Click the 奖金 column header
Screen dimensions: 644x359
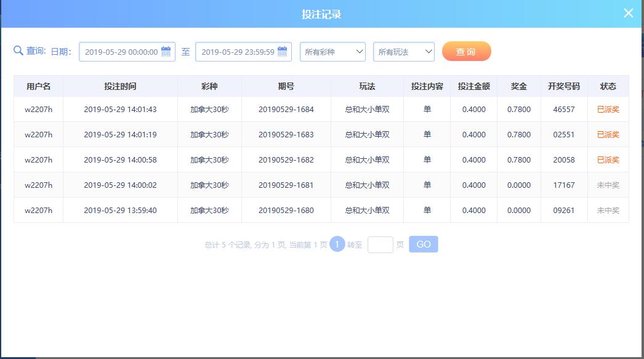click(x=519, y=86)
